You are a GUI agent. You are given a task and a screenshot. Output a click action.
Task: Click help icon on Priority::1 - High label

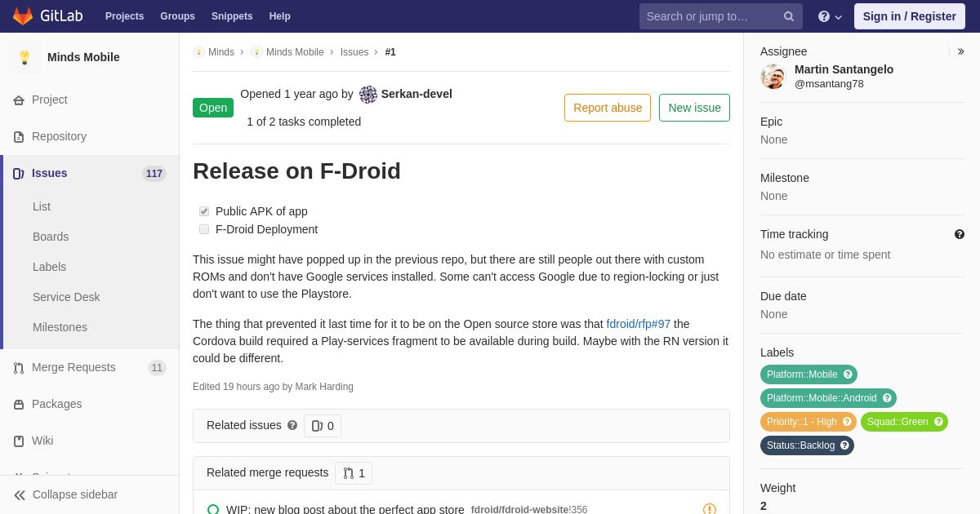coord(847,422)
